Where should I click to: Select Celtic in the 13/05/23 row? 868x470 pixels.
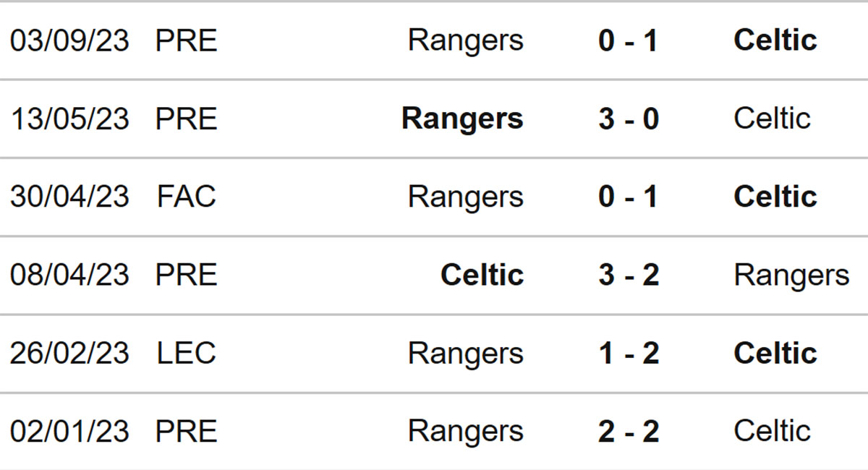(x=772, y=119)
